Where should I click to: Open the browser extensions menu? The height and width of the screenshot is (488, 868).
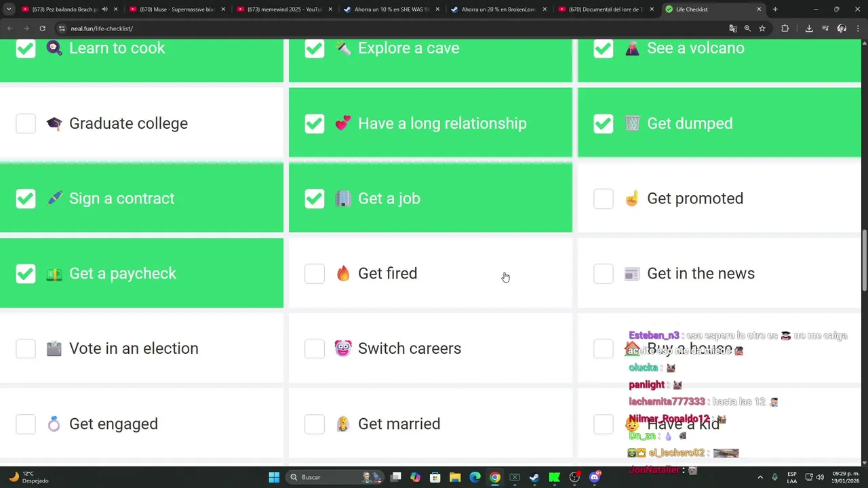point(785,28)
